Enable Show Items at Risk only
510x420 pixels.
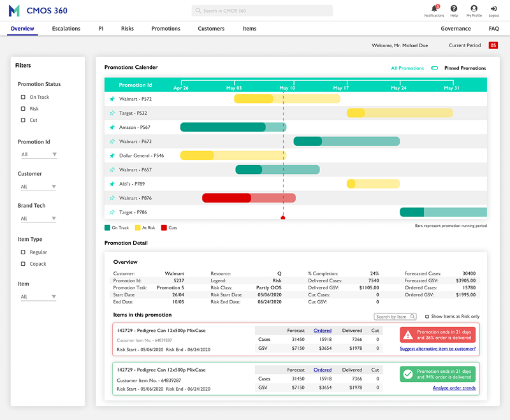coord(427,316)
